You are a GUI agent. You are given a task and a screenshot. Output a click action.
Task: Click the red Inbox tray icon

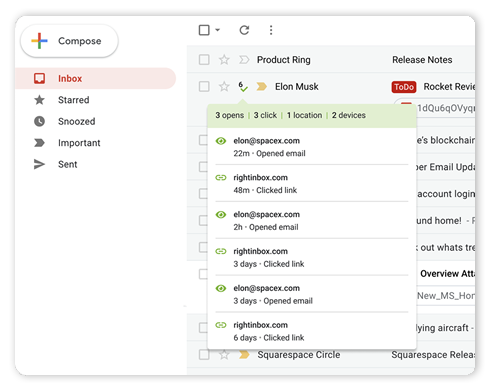(39, 78)
